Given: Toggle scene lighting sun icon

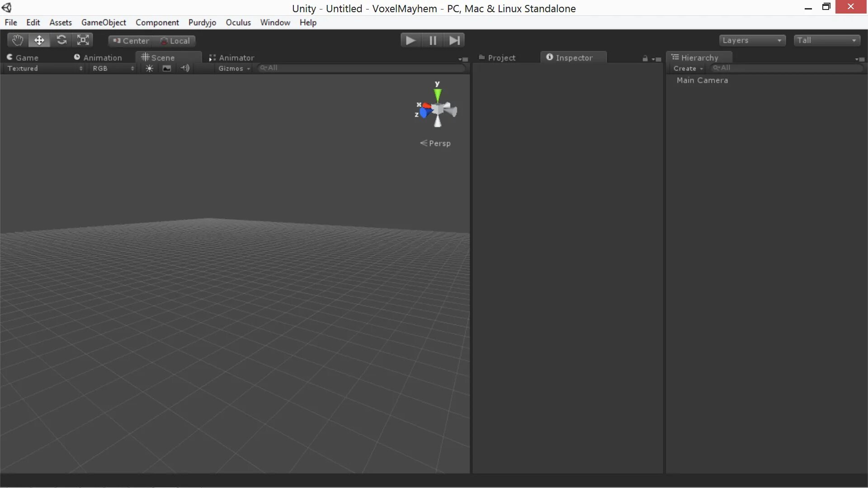Looking at the screenshot, I should coord(149,68).
